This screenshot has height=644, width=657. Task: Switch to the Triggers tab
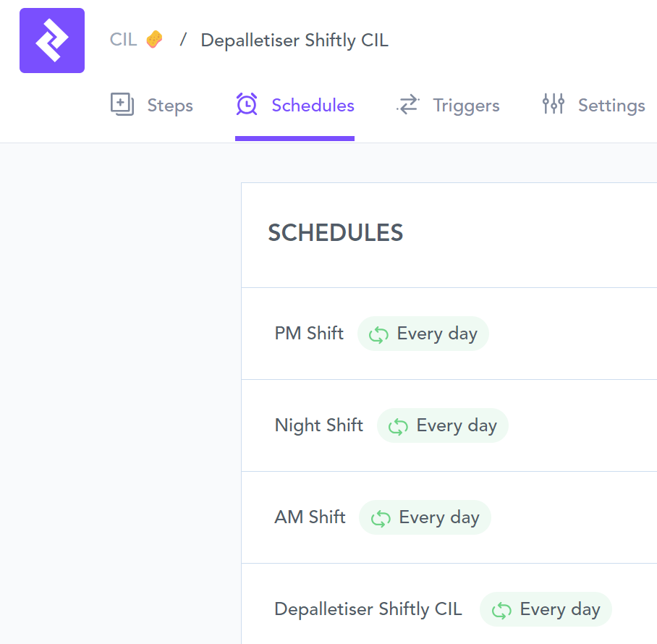click(x=466, y=106)
